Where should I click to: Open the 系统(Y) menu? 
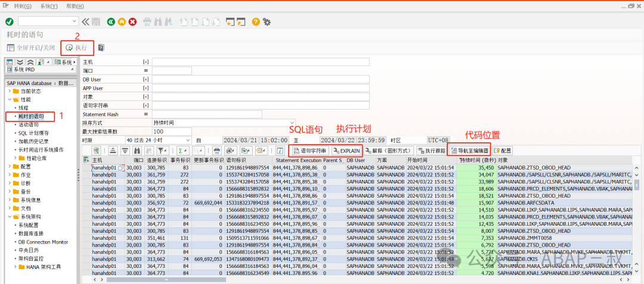(x=49, y=6)
